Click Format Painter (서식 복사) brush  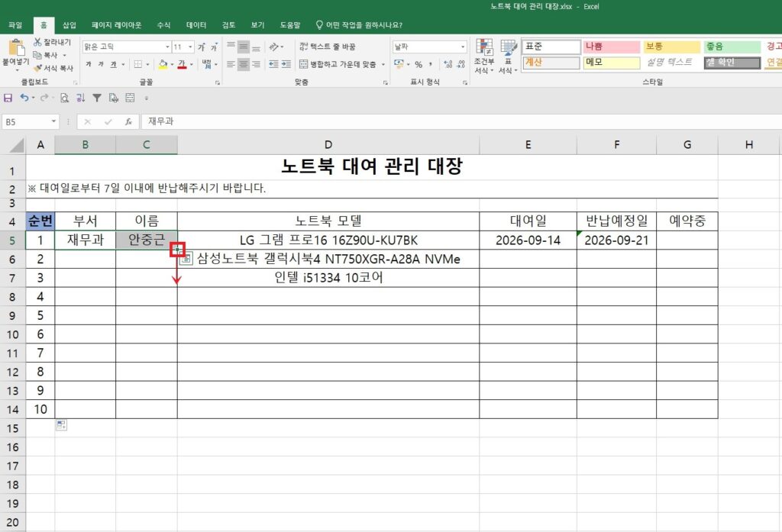tap(38, 68)
